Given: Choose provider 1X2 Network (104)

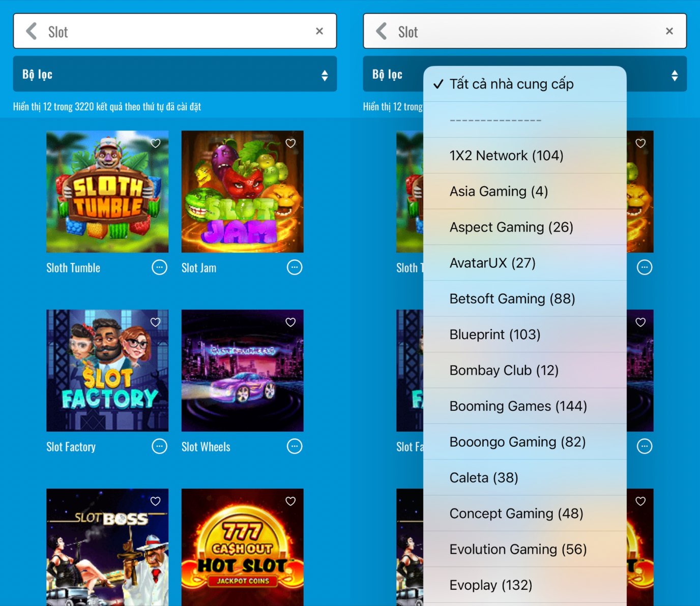Looking at the screenshot, I should [525, 156].
